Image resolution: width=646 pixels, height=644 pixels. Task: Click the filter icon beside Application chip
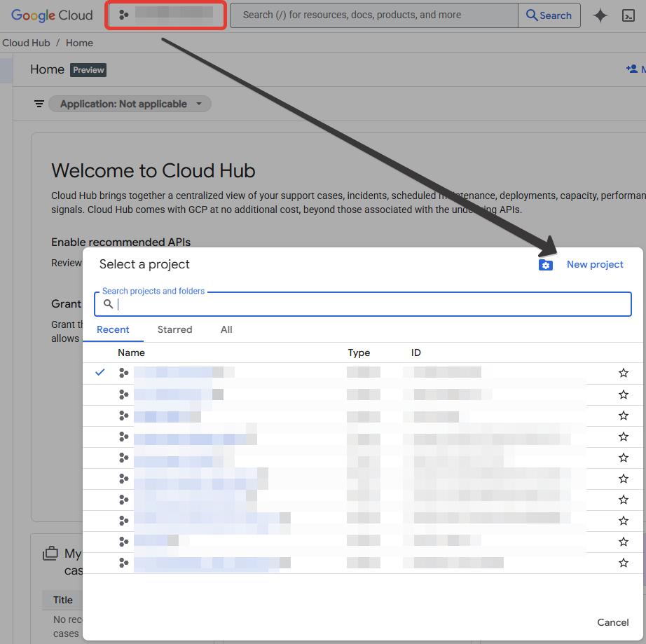[x=39, y=104]
